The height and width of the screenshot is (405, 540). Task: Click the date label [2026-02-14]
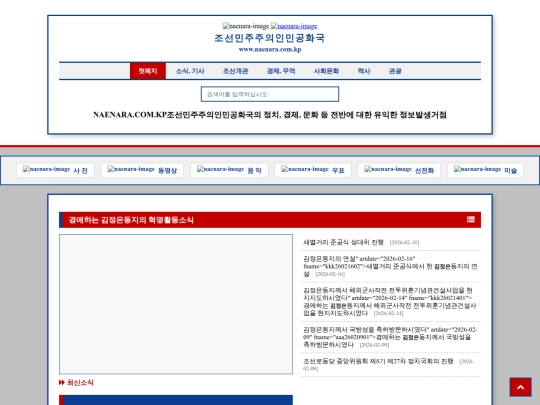point(388,313)
